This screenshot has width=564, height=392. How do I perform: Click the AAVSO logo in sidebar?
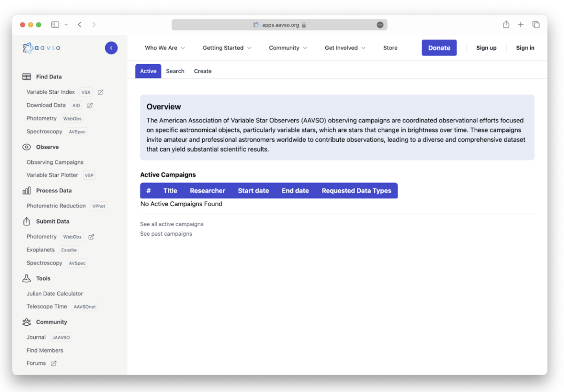click(x=41, y=47)
